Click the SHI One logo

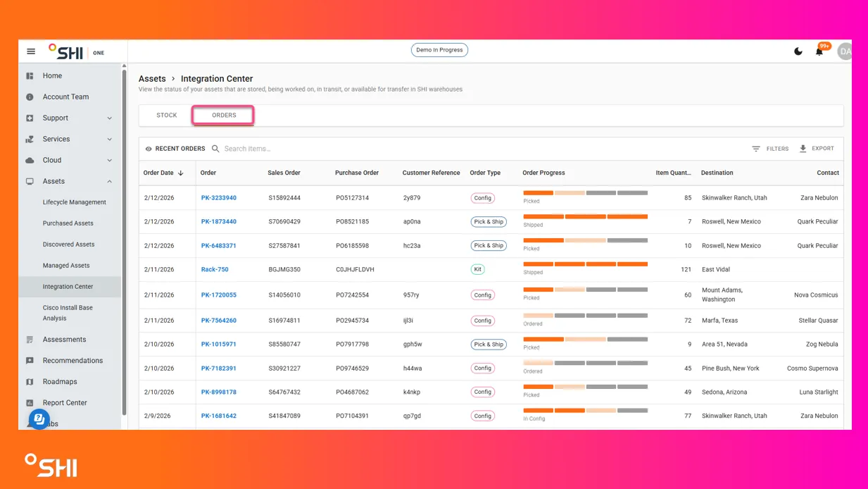(76, 51)
